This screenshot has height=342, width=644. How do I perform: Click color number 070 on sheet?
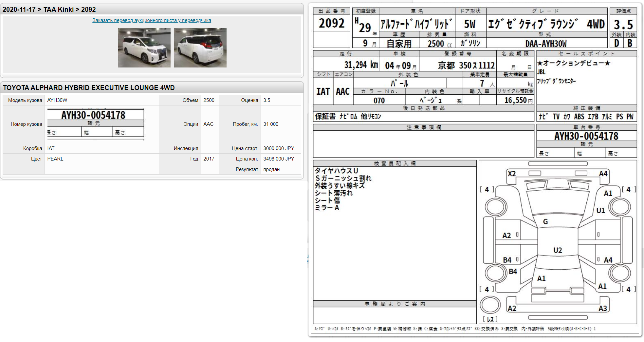coord(379,101)
